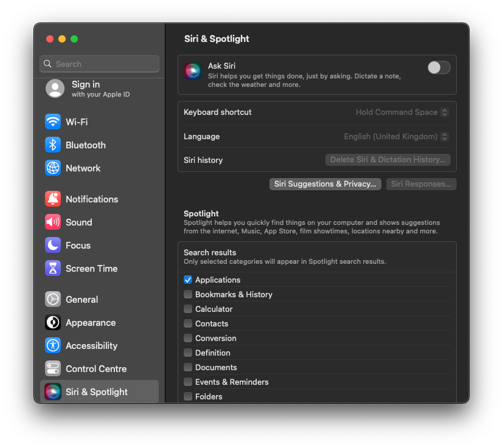
Task: Enable Bookmarks & History in search results
Action: click(188, 294)
